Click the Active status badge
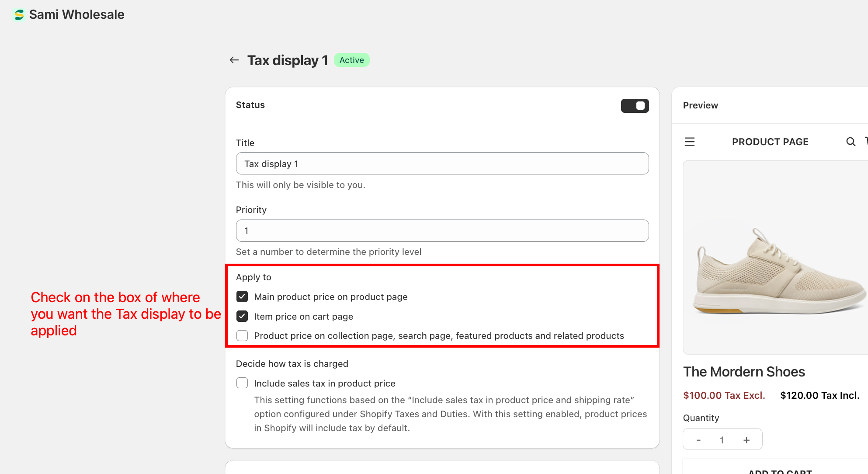This screenshot has height=474, width=868. pyautogui.click(x=351, y=60)
